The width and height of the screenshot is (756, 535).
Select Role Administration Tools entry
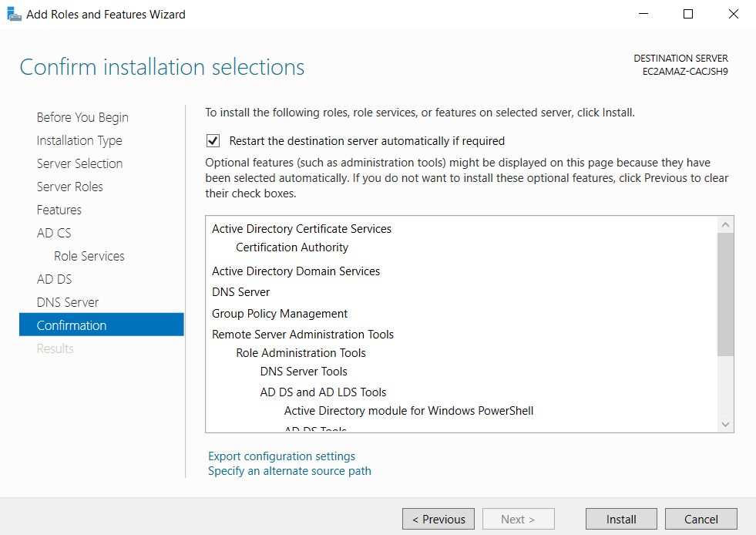pos(301,352)
